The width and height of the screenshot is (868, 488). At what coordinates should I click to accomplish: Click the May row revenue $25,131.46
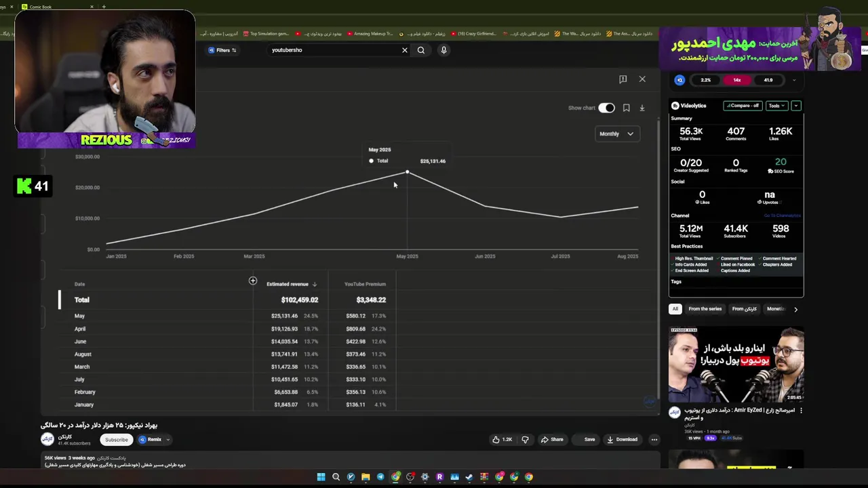[284, 316]
